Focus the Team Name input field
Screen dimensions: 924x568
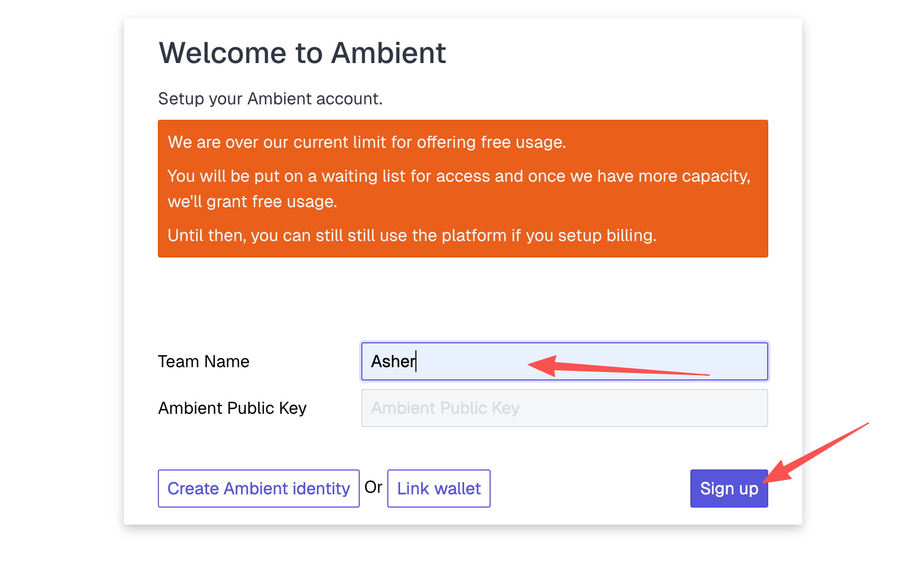(x=564, y=361)
